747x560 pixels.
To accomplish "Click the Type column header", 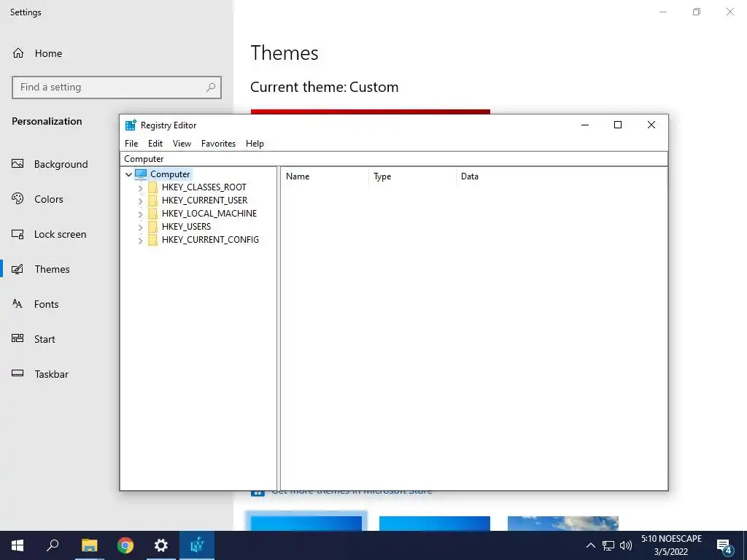I will [413, 176].
